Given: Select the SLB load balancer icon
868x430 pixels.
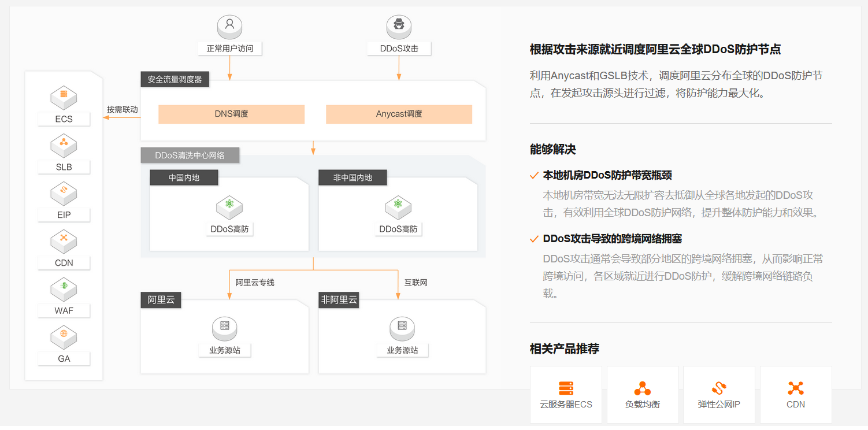Looking at the screenshot, I should tap(64, 146).
